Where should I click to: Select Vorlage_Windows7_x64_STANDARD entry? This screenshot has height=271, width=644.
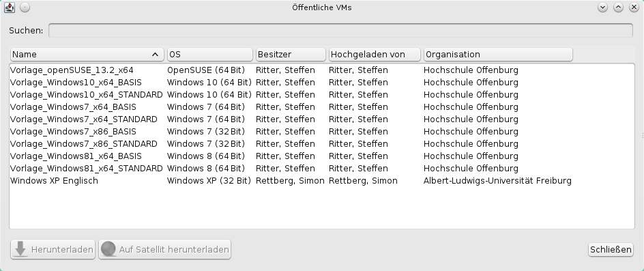(x=322, y=119)
